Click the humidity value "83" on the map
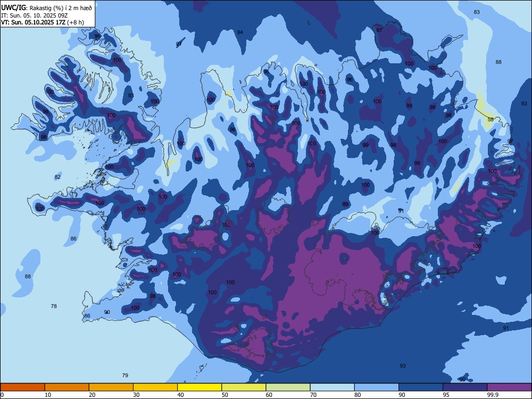Viewport: 532px width, 399px height. (477, 12)
